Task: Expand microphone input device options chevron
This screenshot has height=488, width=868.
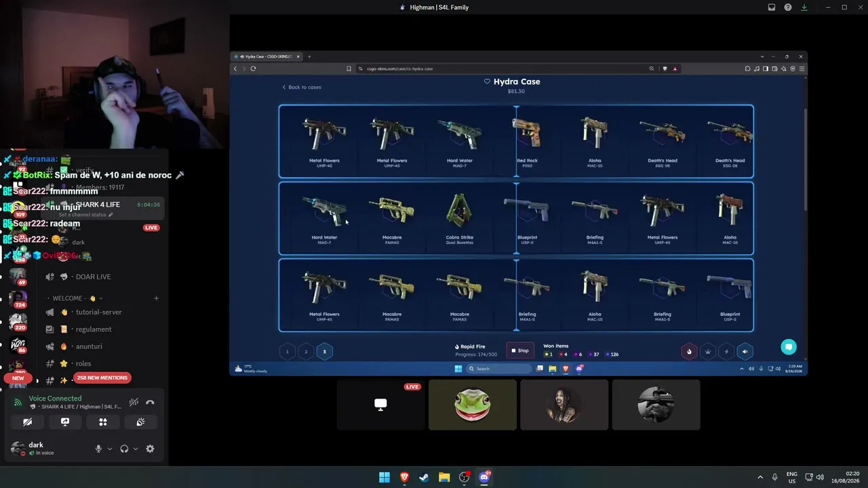Action: (x=109, y=449)
